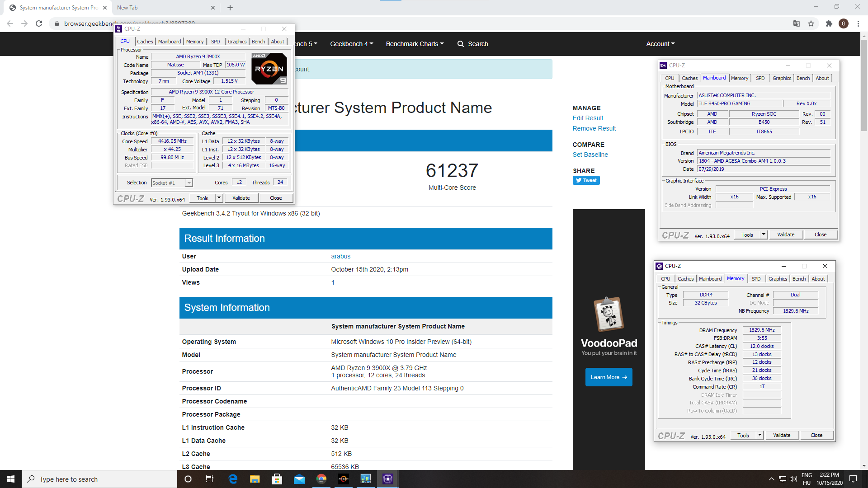868x488 pixels.
Task: Reload the Geekbench page
Action: tap(39, 23)
